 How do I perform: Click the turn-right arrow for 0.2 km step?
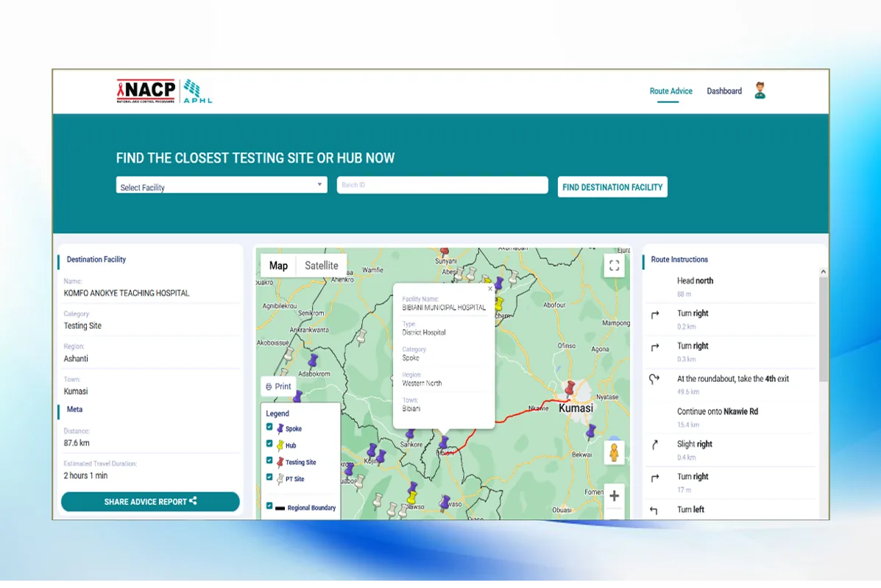pyautogui.click(x=654, y=314)
